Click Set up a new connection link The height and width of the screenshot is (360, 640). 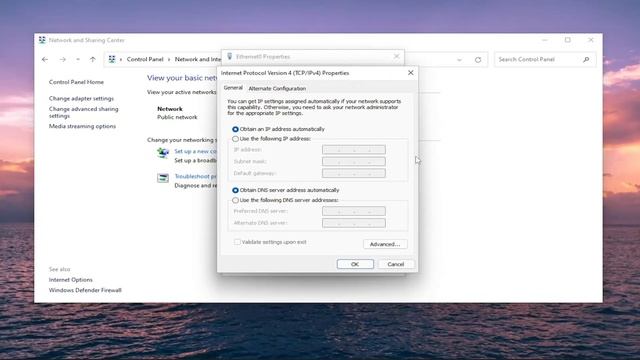tap(196, 151)
